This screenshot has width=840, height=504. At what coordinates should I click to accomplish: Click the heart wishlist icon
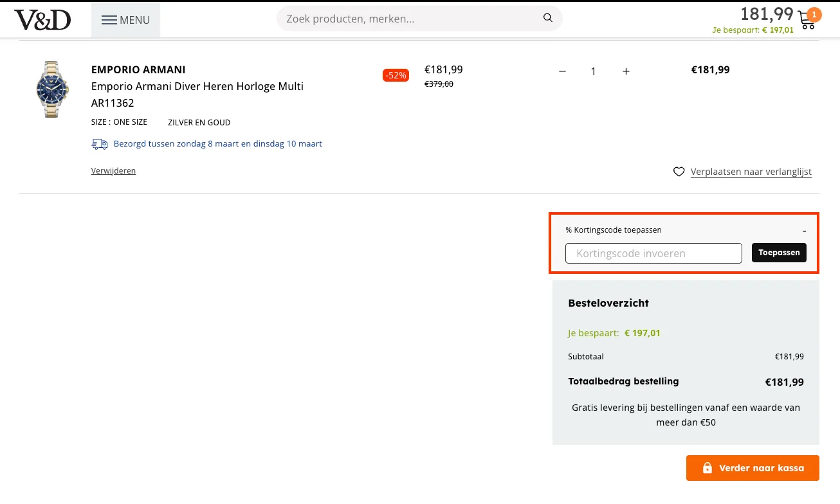click(x=679, y=172)
